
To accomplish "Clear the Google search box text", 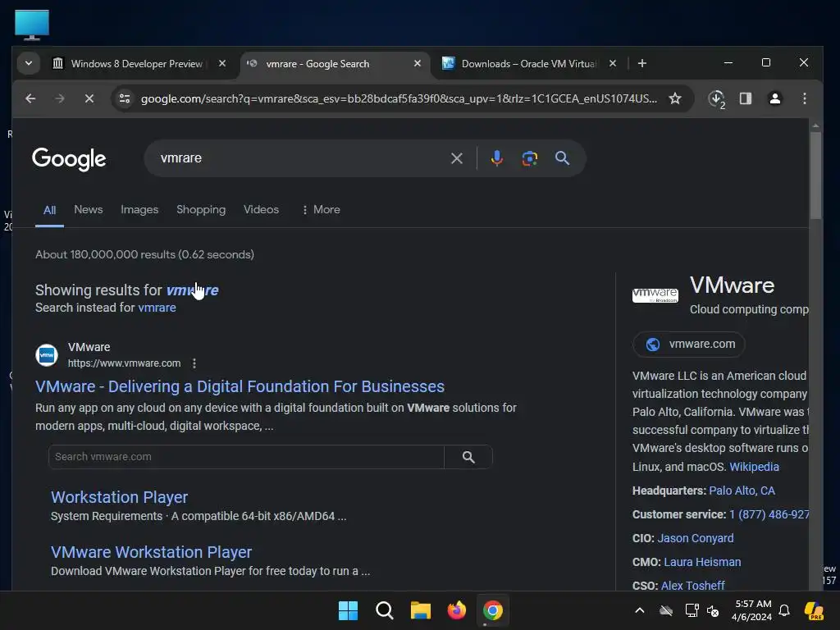I will pos(456,158).
